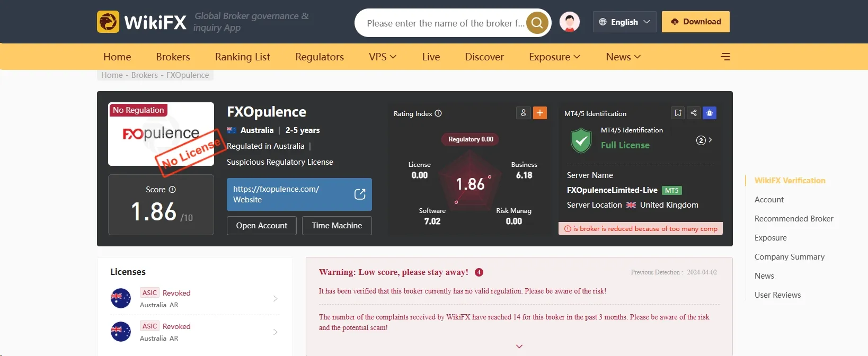Viewport: 868px width, 356px height.
Task: Expand the warning panel down chevron
Action: [x=519, y=346]
